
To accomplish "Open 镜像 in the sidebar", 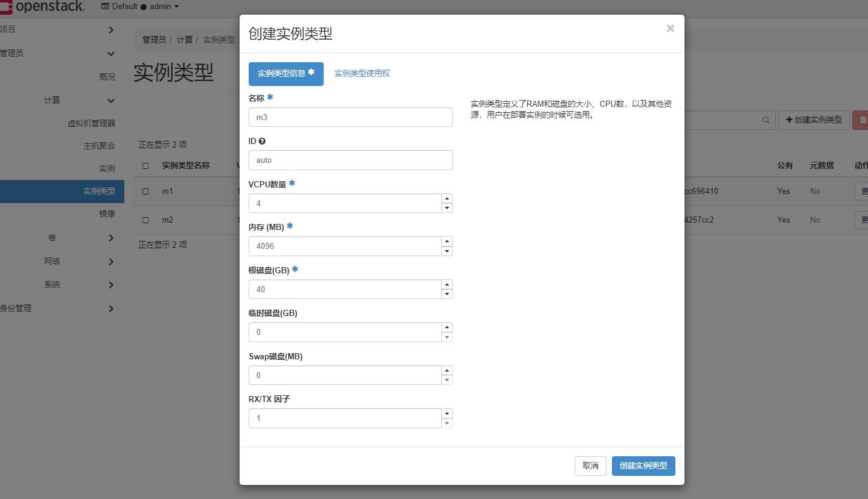I will (x=107, y=214).
